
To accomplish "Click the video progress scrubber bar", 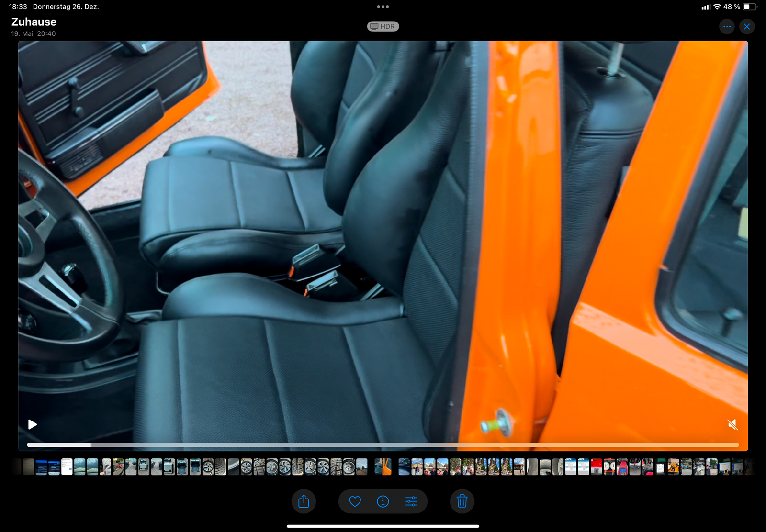I will pyautogui.click(x=383, y=445).
